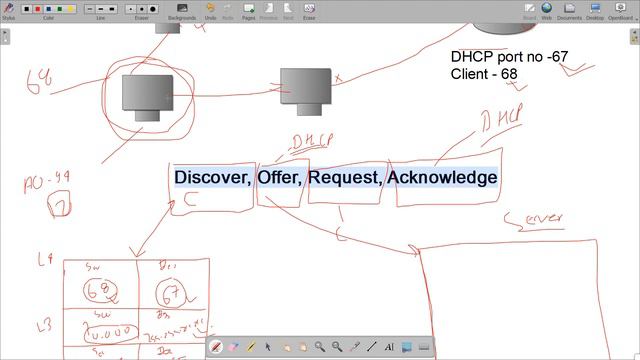Select the Zoom out tool
This screenshot has height=360, width=640.
[337, 347]
